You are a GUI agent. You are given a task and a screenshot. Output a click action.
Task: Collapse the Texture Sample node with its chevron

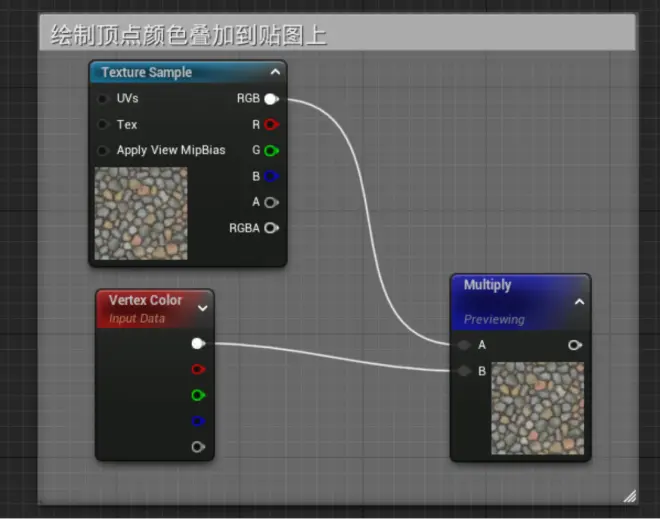tap(275, 72)
